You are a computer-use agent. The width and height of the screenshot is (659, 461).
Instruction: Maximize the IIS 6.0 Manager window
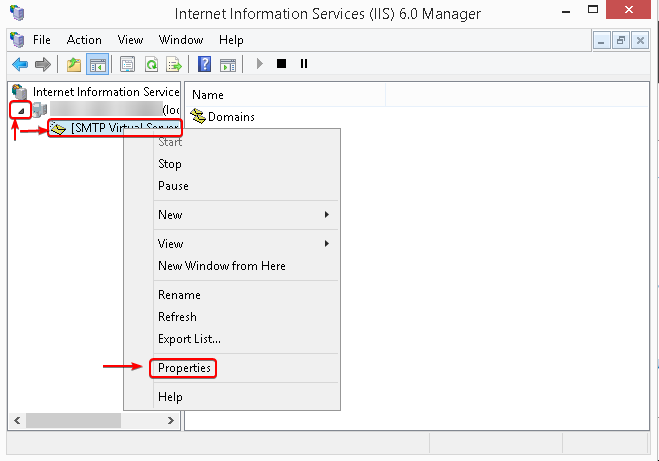click(593, 10)
